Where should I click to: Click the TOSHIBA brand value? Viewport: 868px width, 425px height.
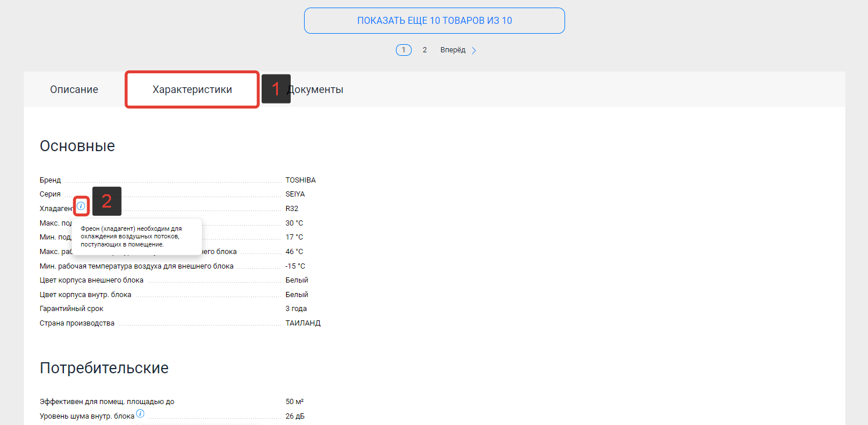pos(301,180)
